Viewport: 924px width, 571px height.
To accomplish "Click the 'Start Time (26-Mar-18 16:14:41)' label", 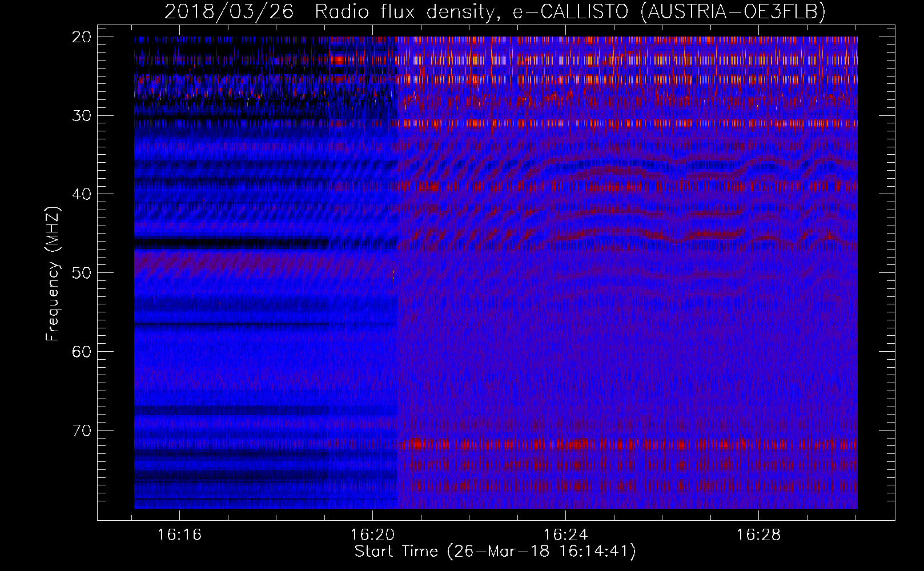I will point(495,552).
